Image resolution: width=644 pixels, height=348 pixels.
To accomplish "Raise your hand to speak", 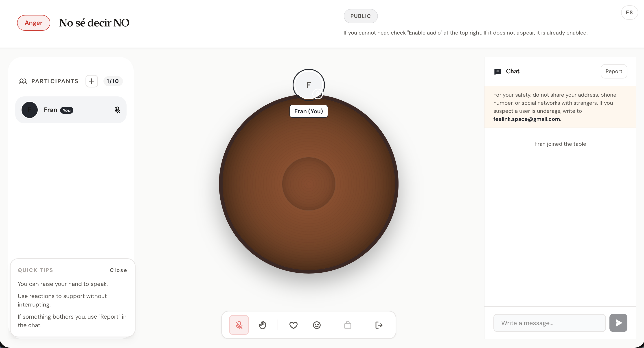I will point(263,325).
